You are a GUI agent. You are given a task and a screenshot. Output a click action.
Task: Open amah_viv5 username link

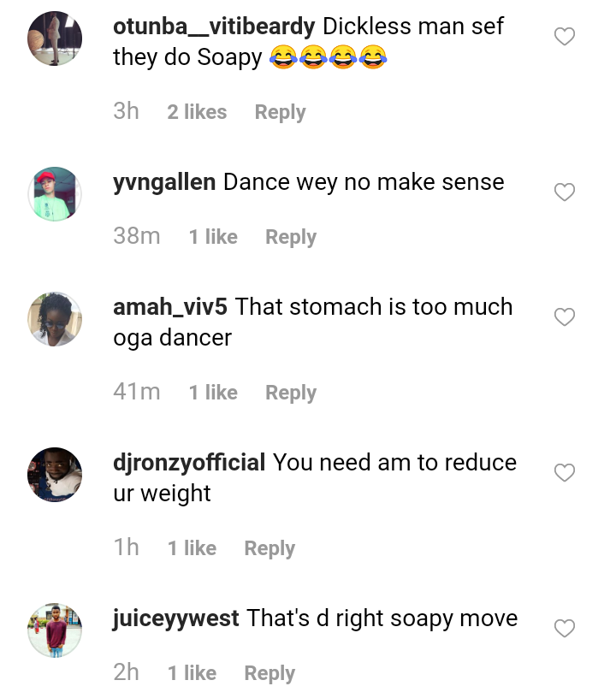point(170,307)
